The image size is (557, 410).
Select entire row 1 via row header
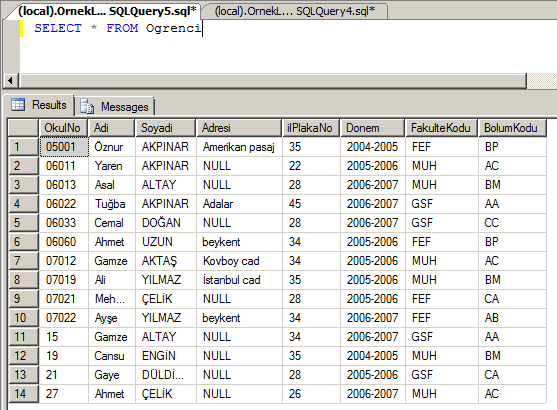pyautogui.click(x=23, y=147)
